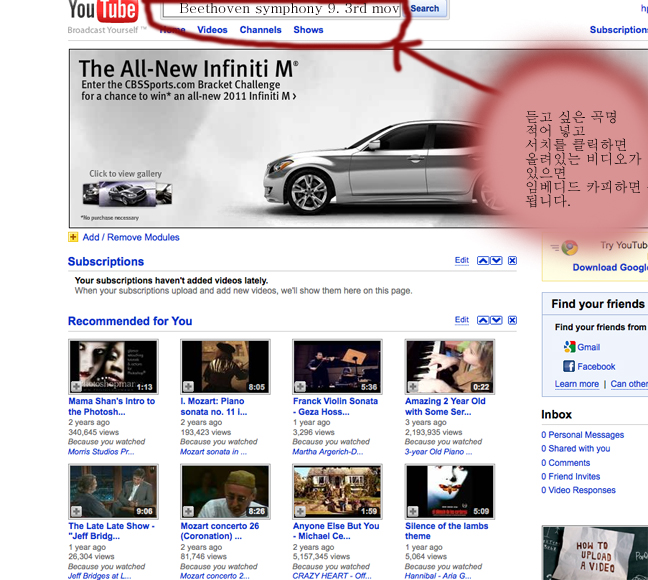Open the Subscriptions link in the top navigation
The width and height of the screenshot is (648, 580).
(x=619, y=30)
